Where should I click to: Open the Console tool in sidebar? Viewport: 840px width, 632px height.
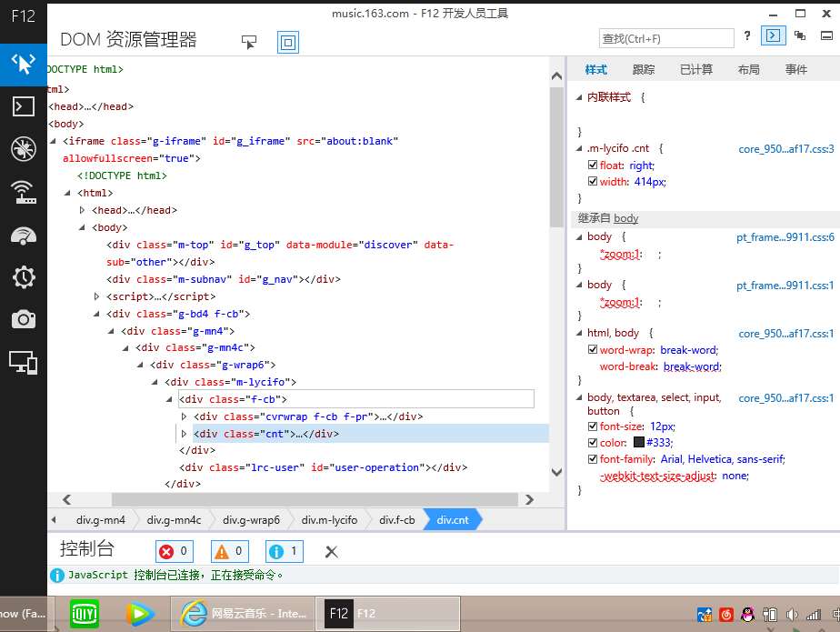[x=23, y=106]
